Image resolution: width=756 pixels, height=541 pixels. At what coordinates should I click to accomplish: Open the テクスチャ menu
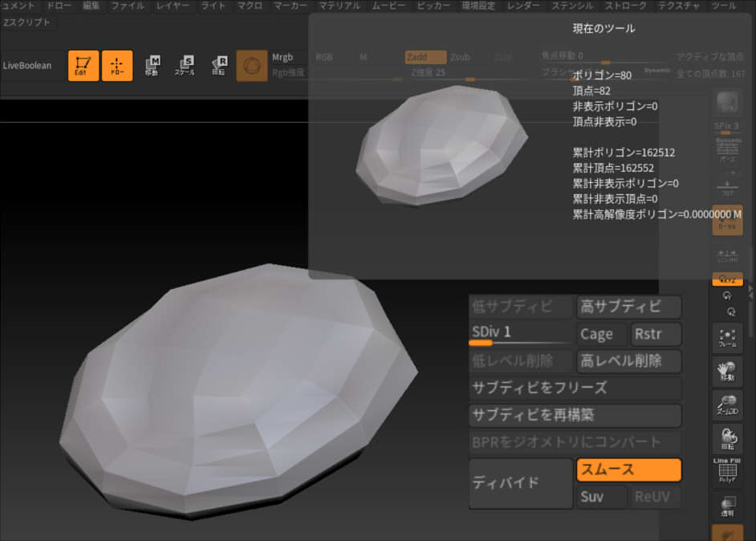tap(678, 6)
